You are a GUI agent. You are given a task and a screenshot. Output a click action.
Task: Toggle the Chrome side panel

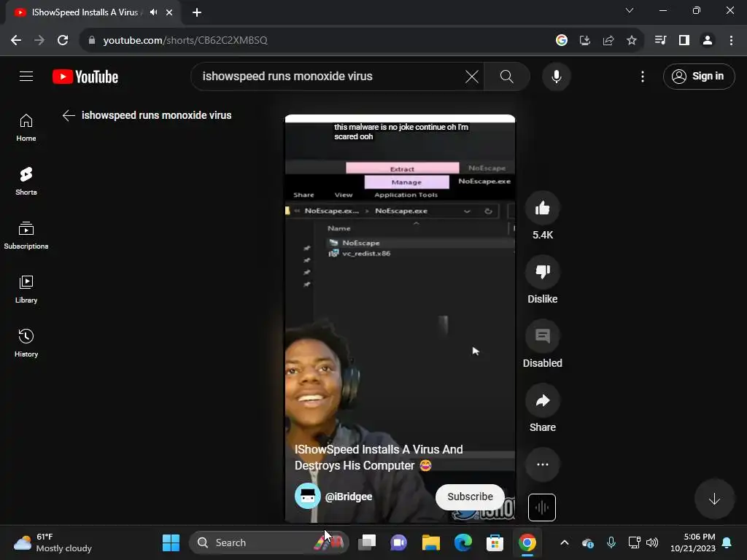coord(684,41)
